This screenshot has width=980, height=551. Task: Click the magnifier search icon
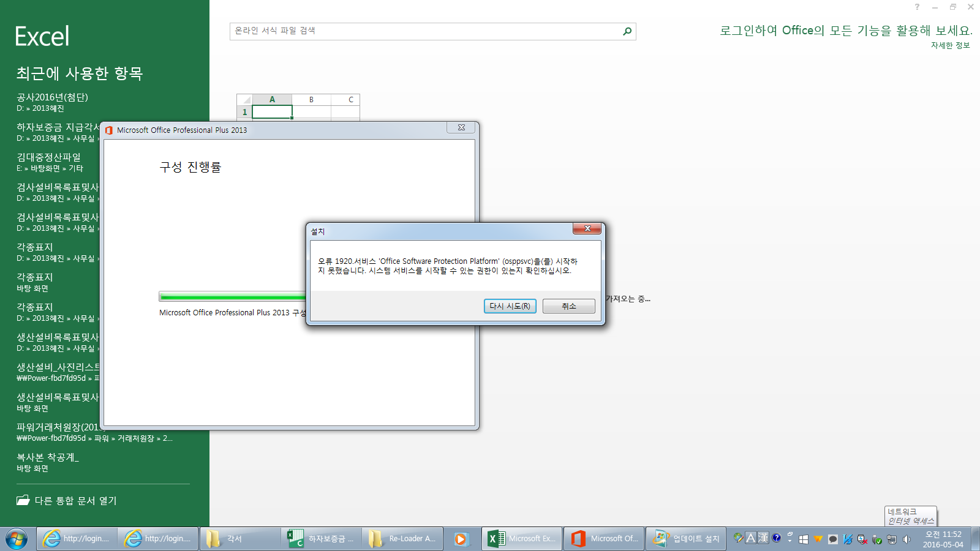pyautogui.click(x=627, y=31)
